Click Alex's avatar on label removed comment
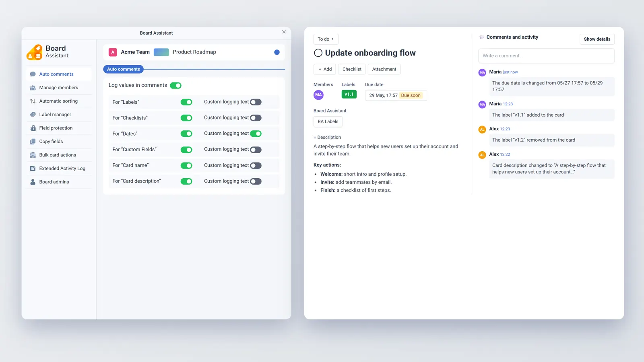The width and height of the screenshot is (644, 362). [482, 130]
